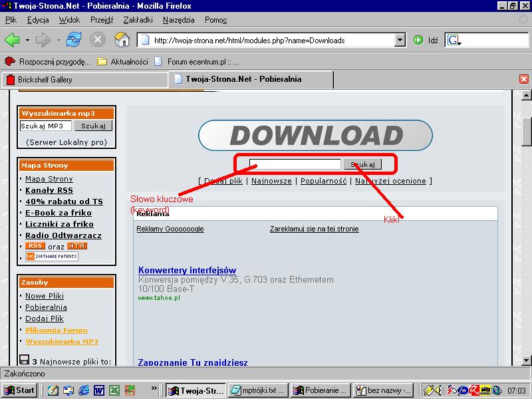Click the orange RSS badge icon
532x399 pixels.
(x=35, y=245)
